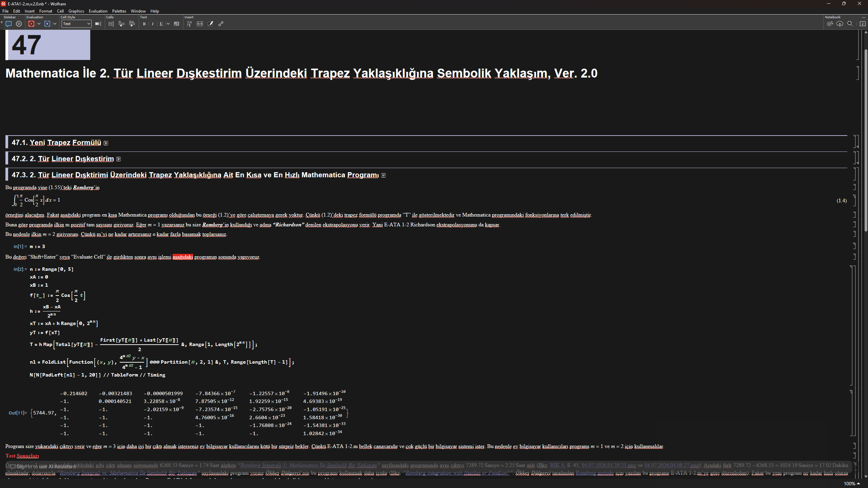Expand section 47.2 Tür Lineer Dışkestirim

coord(118,159)
